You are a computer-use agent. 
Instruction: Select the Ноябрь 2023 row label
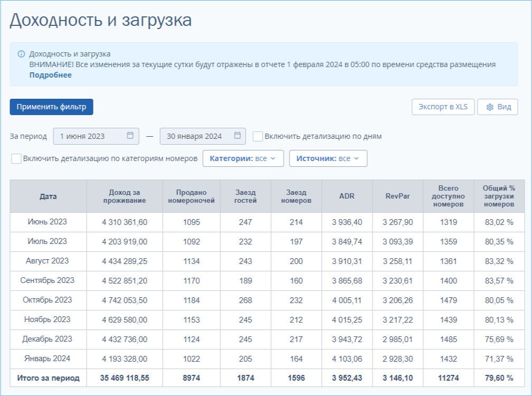47,319
